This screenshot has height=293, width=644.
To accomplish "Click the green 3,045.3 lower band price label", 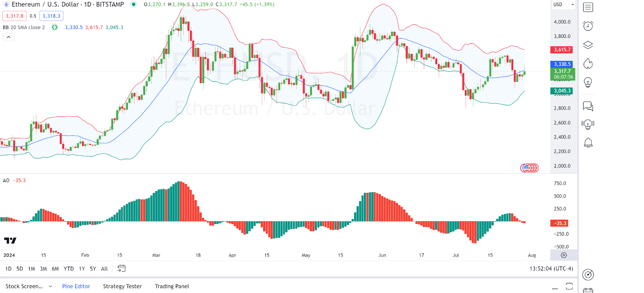I will pos(561,91).
